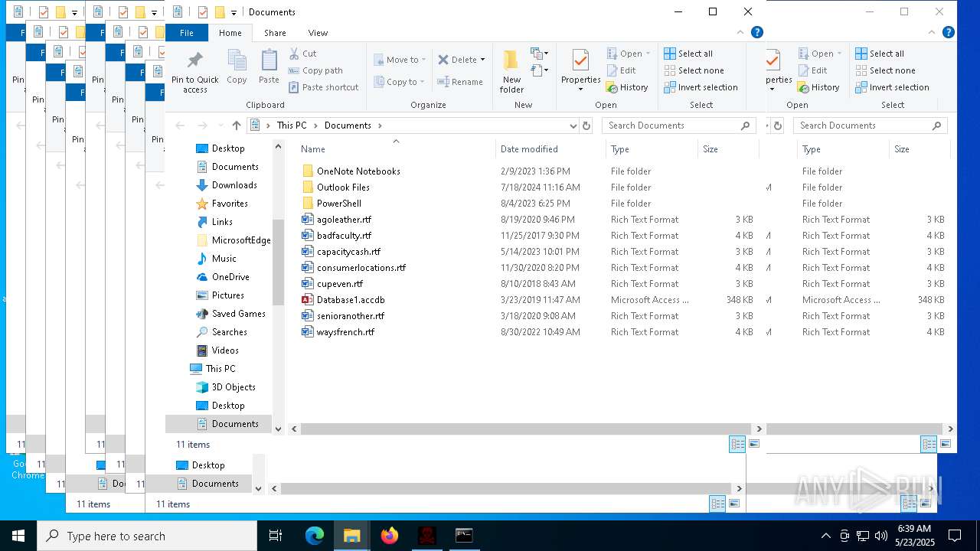Select the badfaculty.rtf file
Viewport: 980px width, 551px height.
pos(344,236)
